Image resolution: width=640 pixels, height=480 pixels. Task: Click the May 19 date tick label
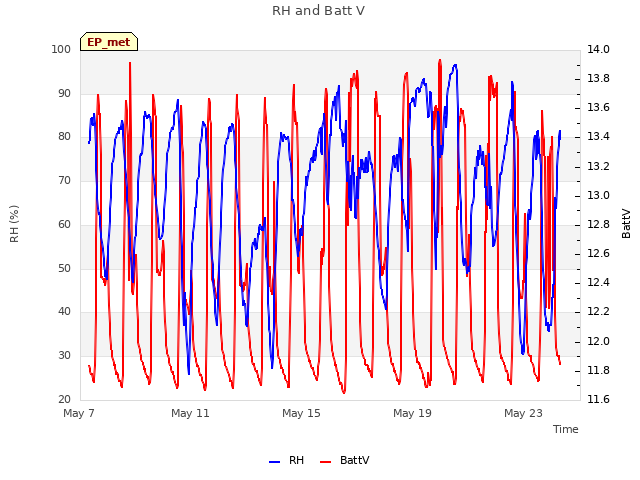pos(412,413)
